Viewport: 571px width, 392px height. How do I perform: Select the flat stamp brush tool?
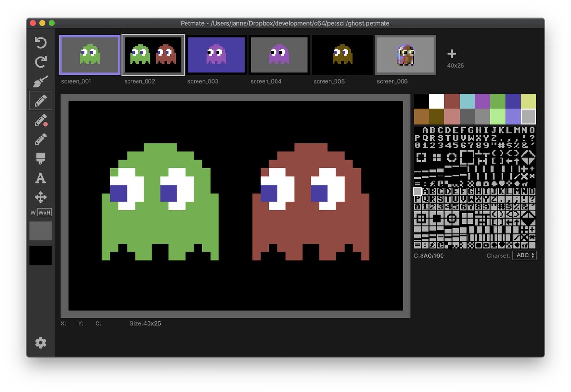click(x=40, y=158)
